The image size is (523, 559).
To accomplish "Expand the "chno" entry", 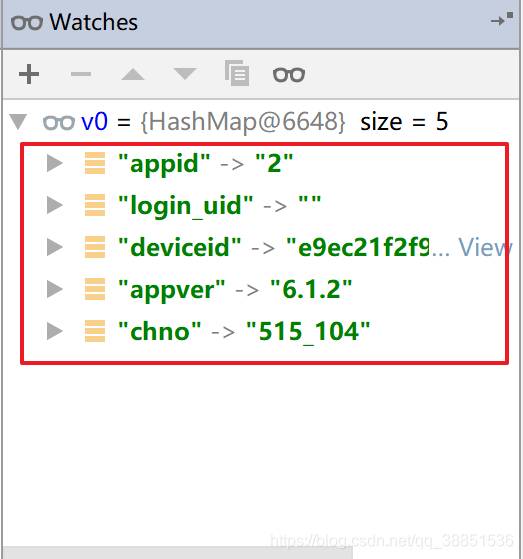I will coord(55,331).
